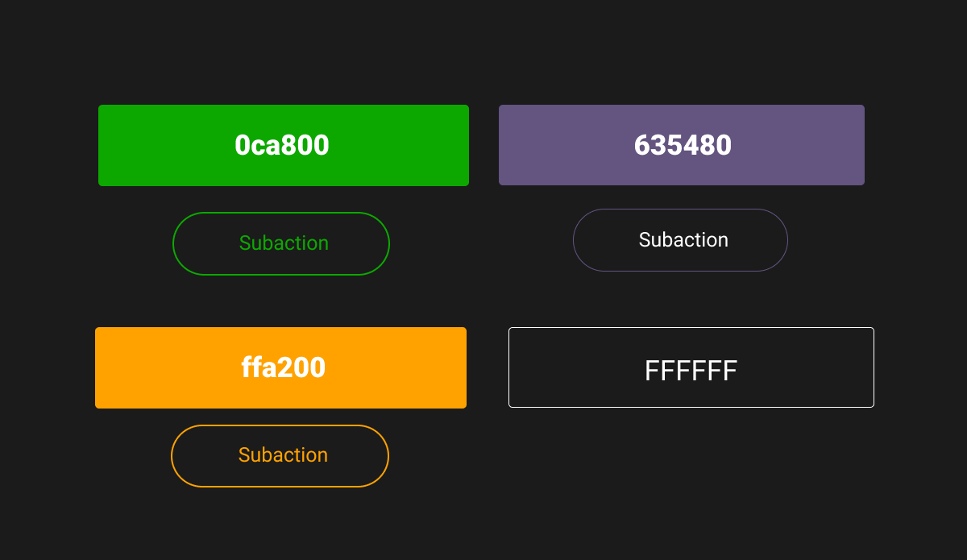
Task: Activate the Subaction pill below green block
Action: tap(281, 243)
